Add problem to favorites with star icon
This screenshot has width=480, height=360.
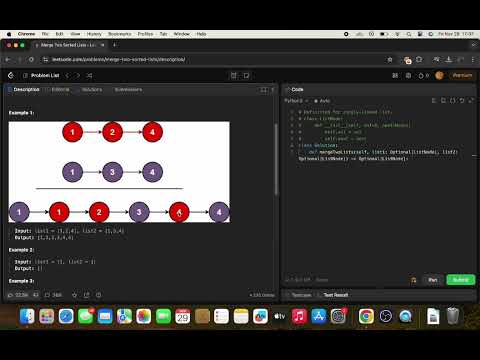click(74, 295)
